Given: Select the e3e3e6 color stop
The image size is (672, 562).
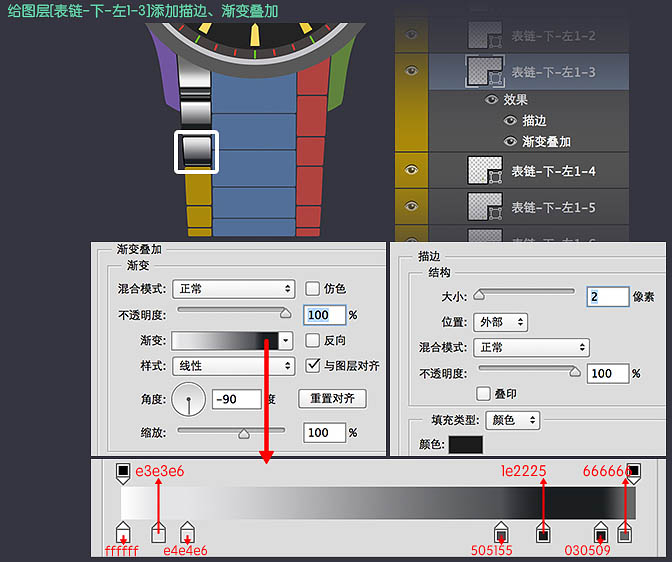Looking at the screenshot, I should [159, 532].
